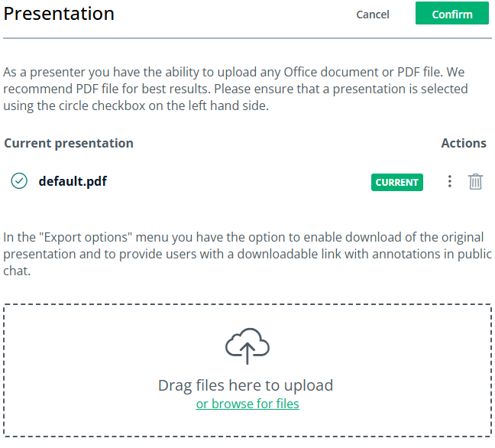Click the quoted "Export options" phrase
This screenshot has width=495, height=448.
click(86, 237)
